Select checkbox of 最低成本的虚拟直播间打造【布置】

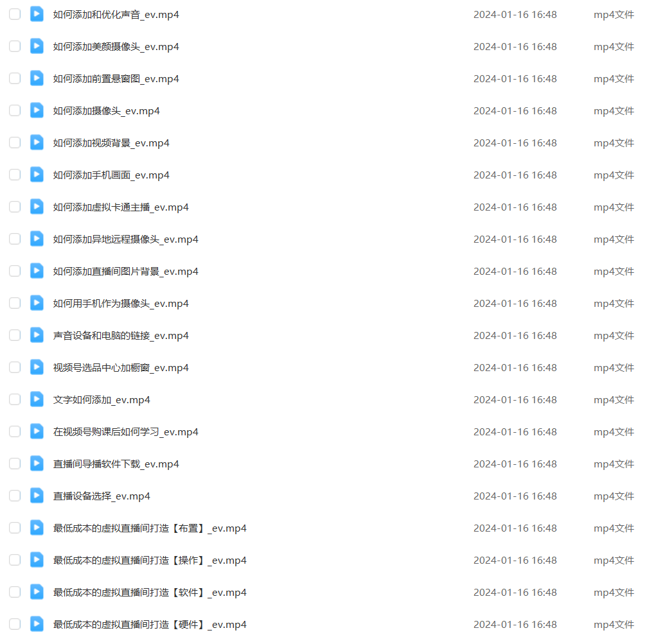pos(15,528)
